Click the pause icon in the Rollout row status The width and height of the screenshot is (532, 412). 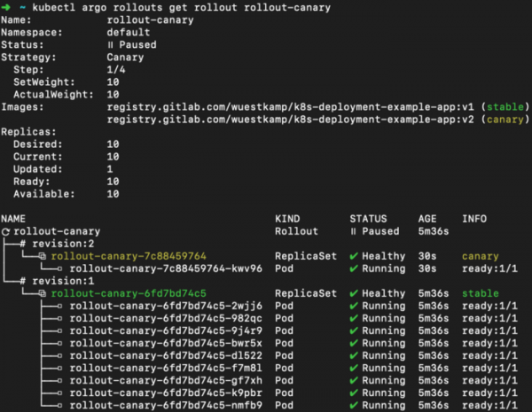(353, 230)
